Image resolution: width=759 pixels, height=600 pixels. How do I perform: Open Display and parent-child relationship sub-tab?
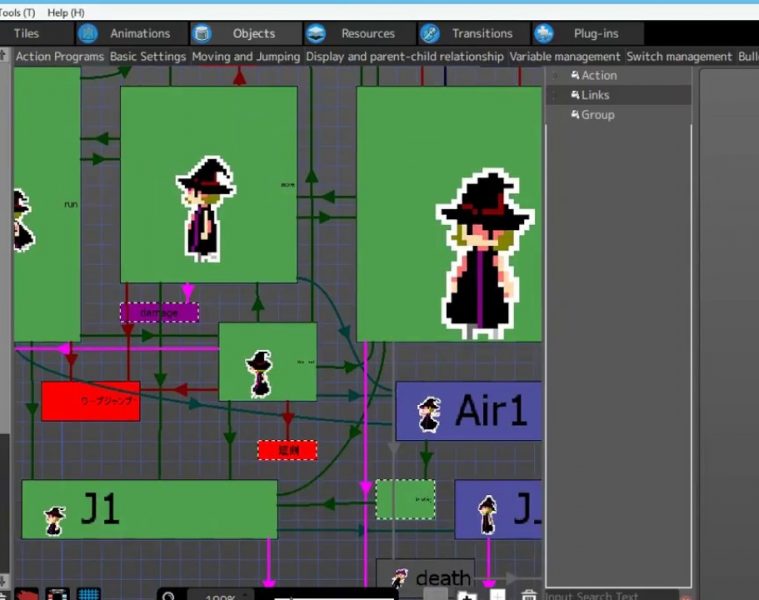(405, 57)
